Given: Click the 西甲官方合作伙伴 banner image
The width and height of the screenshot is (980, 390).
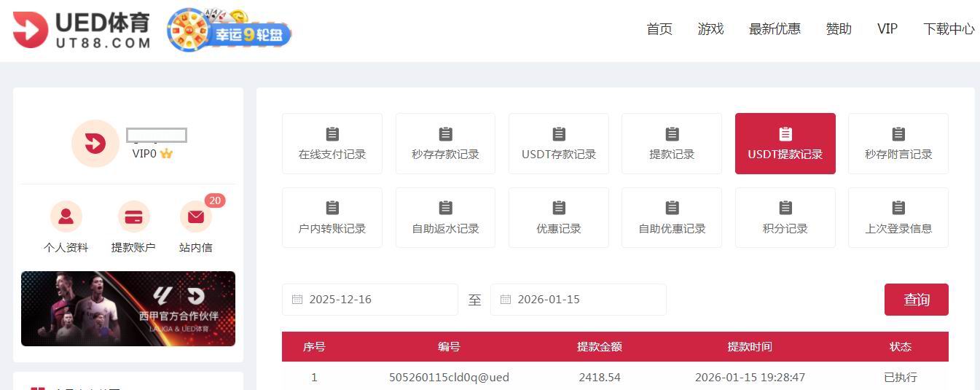Looking at the screenshot, I should pyautogui.click(x=128, y=308).
